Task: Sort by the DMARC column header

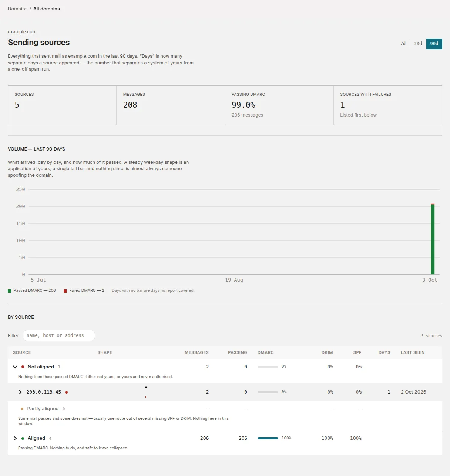Action: [x=266, y=352]
